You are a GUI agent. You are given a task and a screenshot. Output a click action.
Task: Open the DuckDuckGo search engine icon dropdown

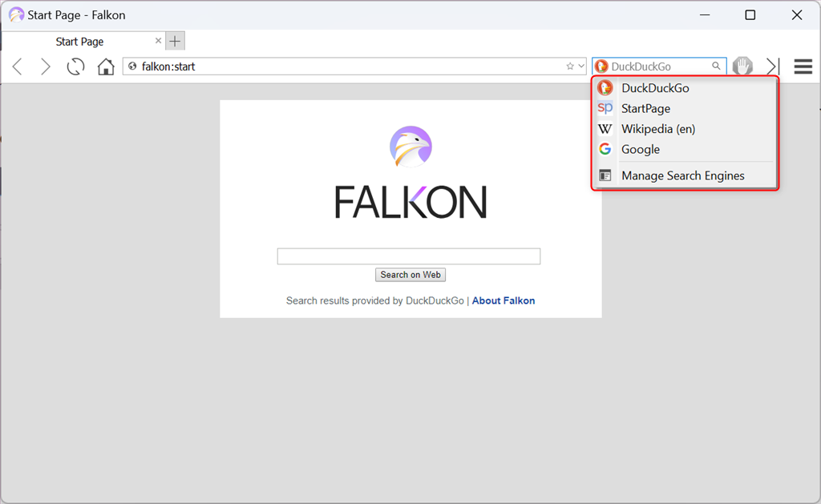point(601,67)
